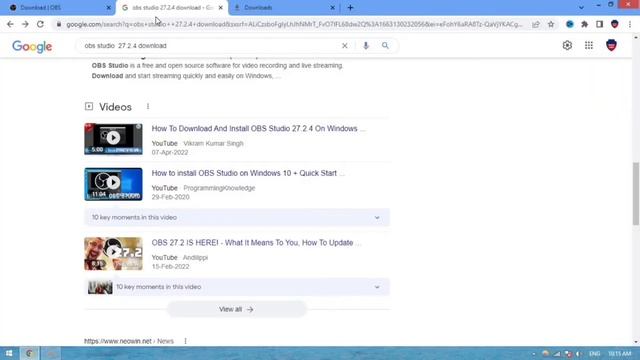The width and height of the screenshot is (640, 360).
Task: Open How To Download And Install OBS Studio 27.2.4 video
Action: 258,129
